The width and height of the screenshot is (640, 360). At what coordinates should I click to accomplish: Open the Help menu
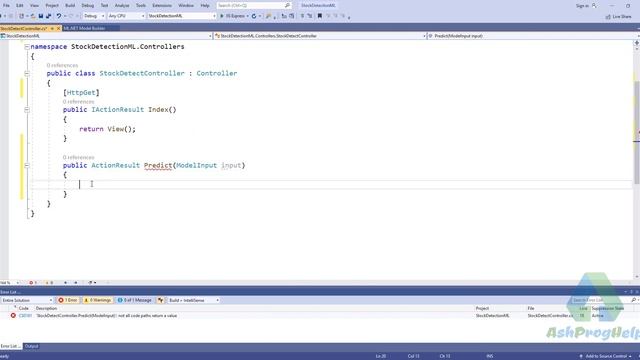pyautogui.click(x=205, y=6)
